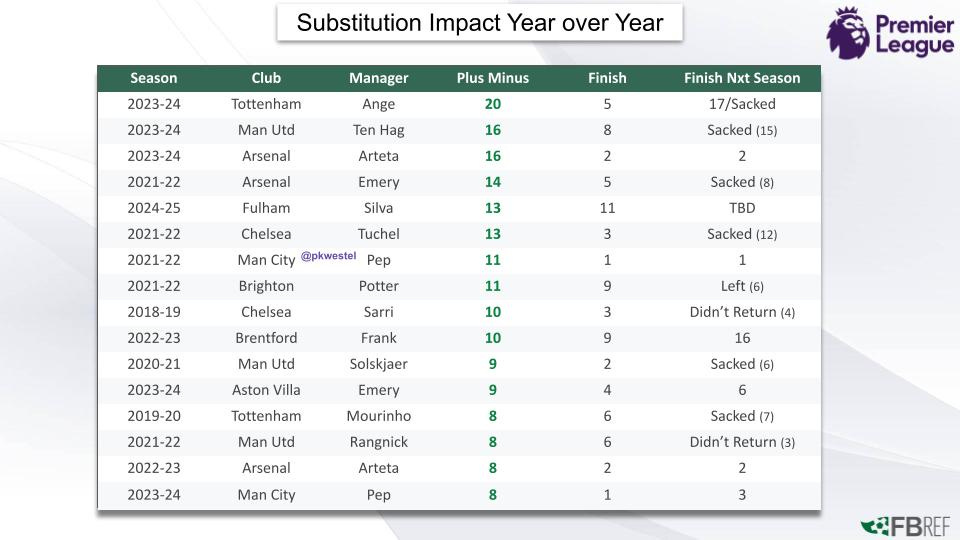960x540 pixels.
Task: Click the Finish column header
Action: pos(607,78)
